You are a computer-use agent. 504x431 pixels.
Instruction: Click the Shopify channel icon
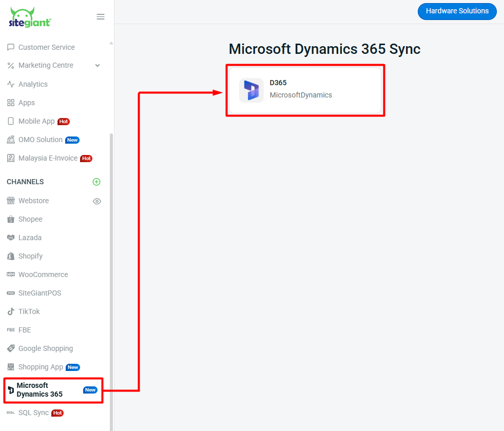coord(11,256)
